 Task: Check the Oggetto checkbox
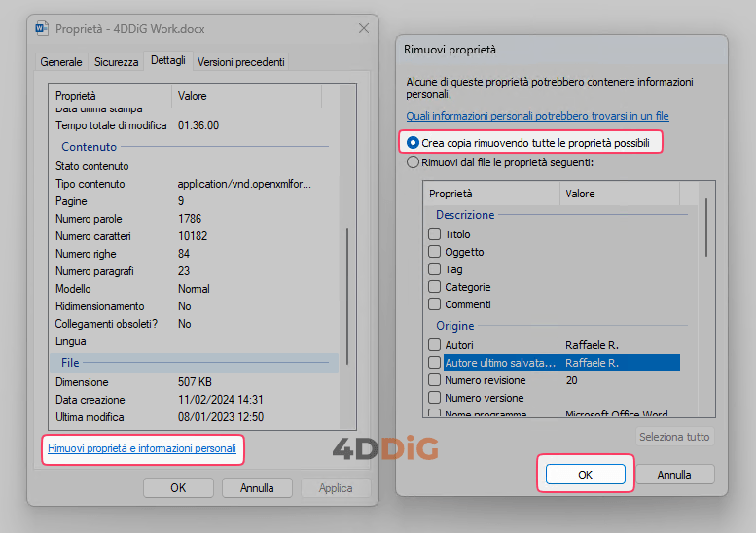click(434, 252)
